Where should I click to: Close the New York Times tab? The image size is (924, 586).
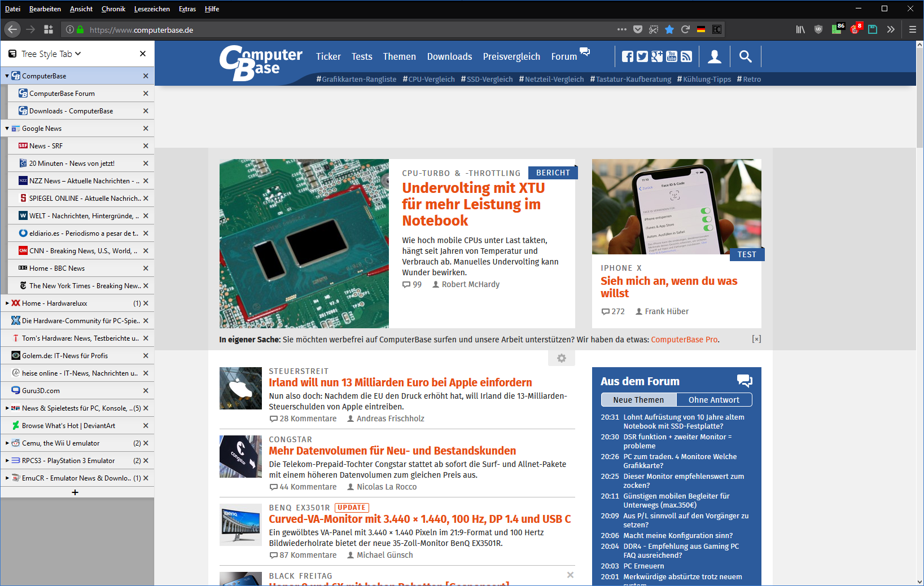coord(146,285)
